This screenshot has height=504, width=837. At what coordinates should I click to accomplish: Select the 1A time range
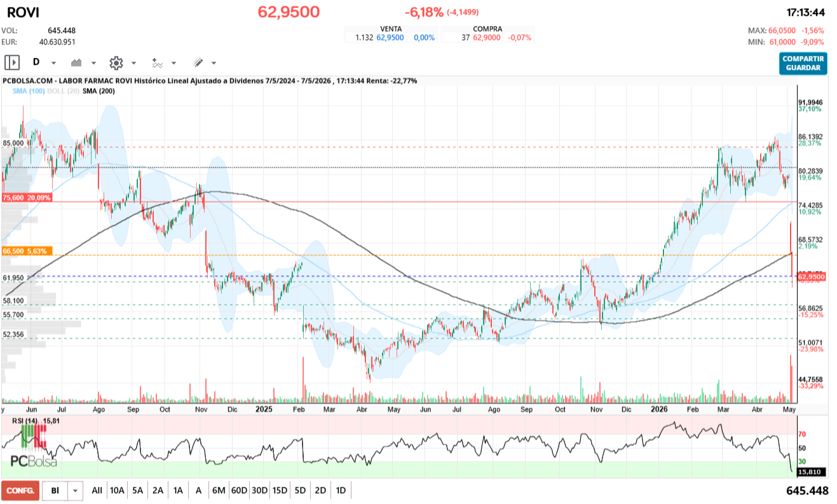pos(179,491)
